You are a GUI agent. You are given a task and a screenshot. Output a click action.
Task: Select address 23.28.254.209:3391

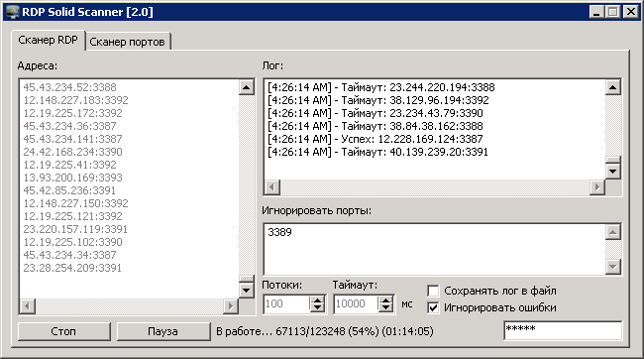tap(72, 268)
